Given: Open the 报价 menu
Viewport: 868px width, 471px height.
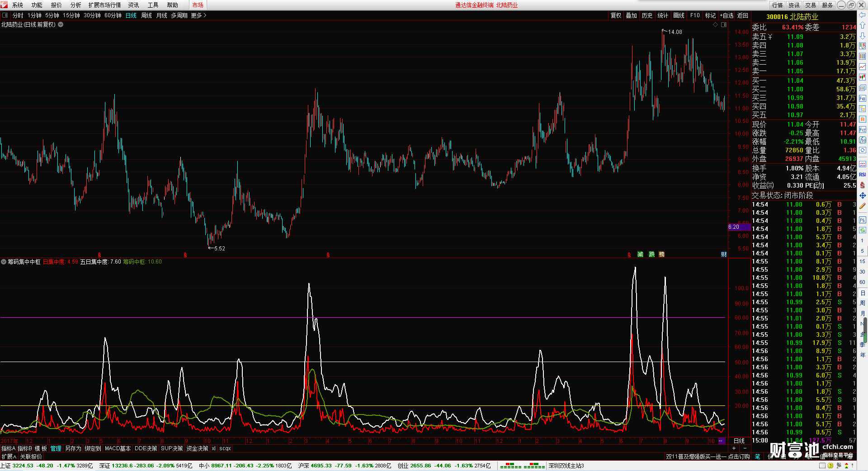Looking at the screenshot, I should click(57, 5).
